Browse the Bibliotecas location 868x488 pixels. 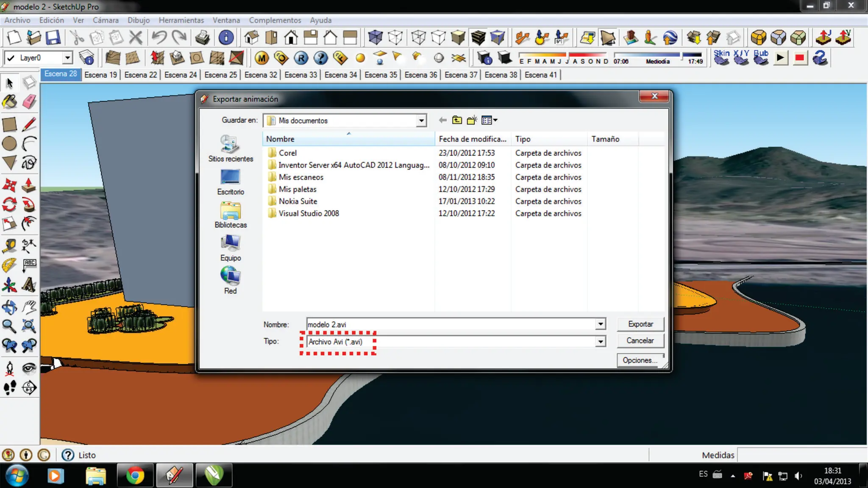click(231, 215)
